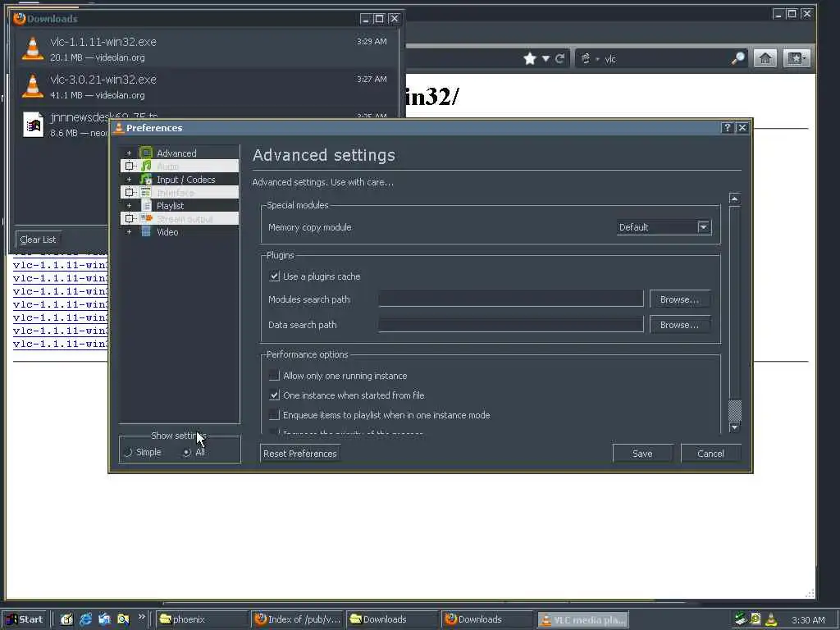Click the reload icon in the browser toolbar
This screenshot has height=630, width=840.
(559, 58)
